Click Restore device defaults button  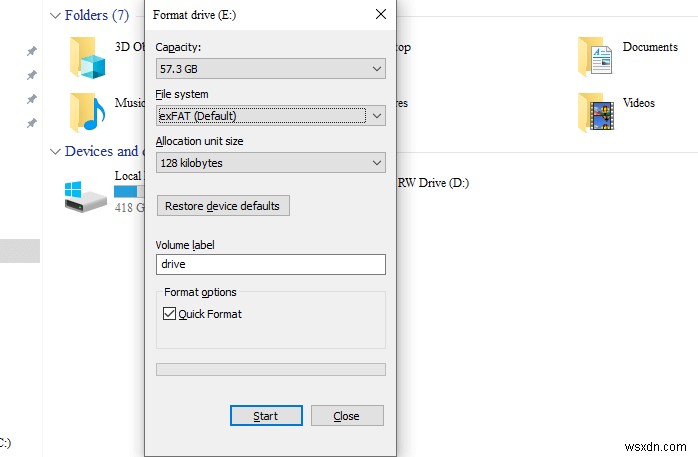[227, 206]
